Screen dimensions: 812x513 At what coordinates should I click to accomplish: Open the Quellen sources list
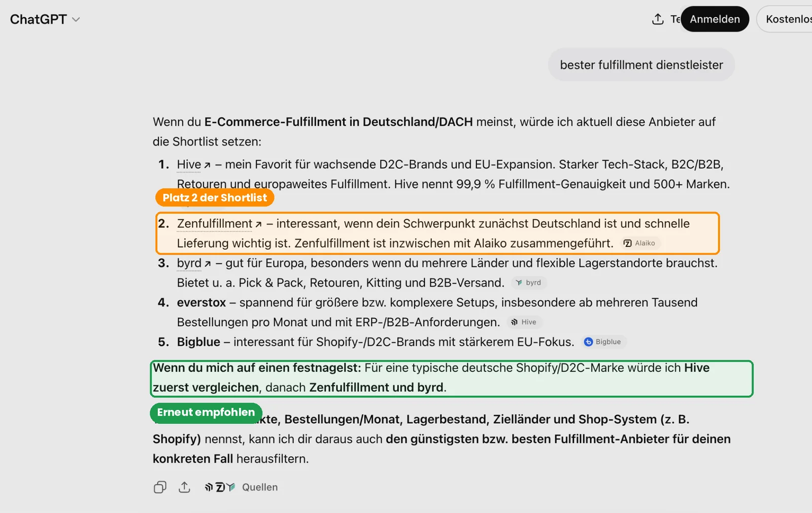(260, 487)
